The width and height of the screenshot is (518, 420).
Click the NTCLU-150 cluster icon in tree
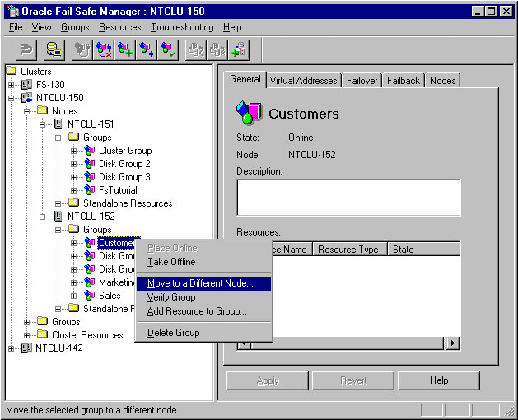point(26,98)
